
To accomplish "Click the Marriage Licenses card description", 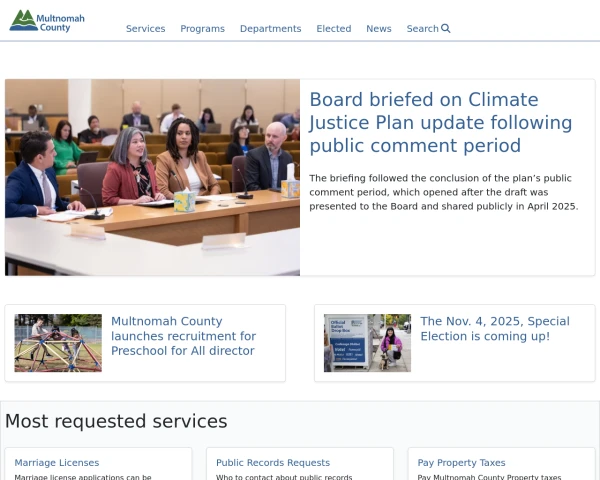I will 83,476.
